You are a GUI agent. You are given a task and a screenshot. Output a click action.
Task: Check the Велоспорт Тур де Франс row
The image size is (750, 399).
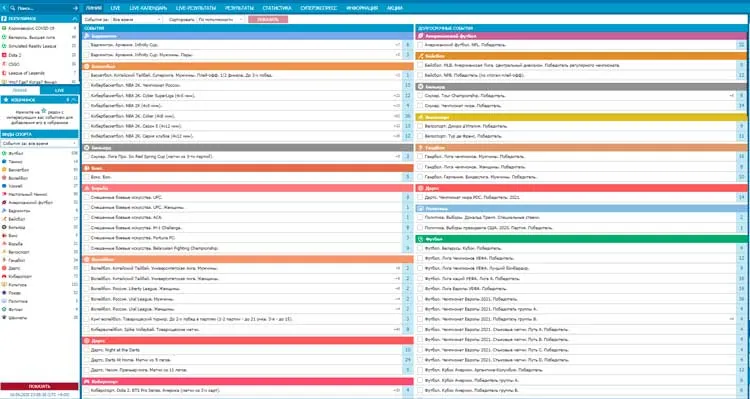coord(419,136)
